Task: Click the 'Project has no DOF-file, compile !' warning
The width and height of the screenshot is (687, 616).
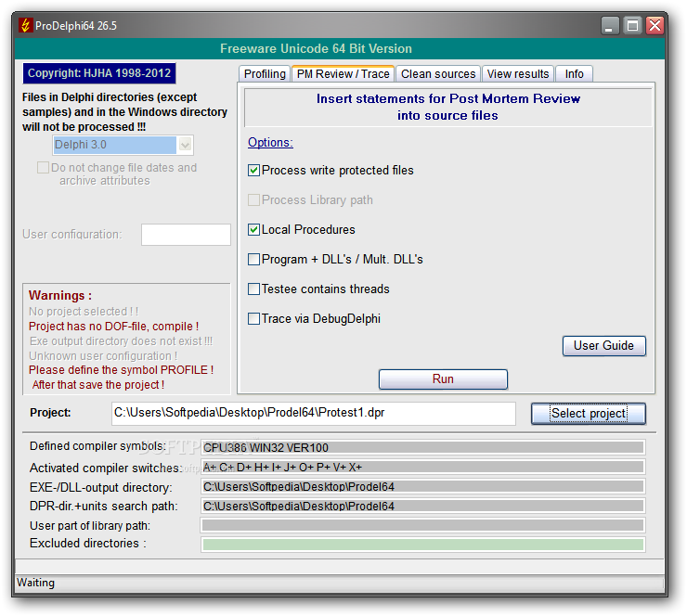Action: (x=114, y=327)
